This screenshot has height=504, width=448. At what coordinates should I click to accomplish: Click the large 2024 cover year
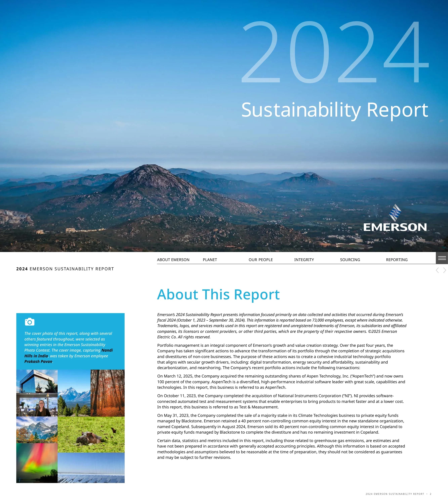click(335, 52)
